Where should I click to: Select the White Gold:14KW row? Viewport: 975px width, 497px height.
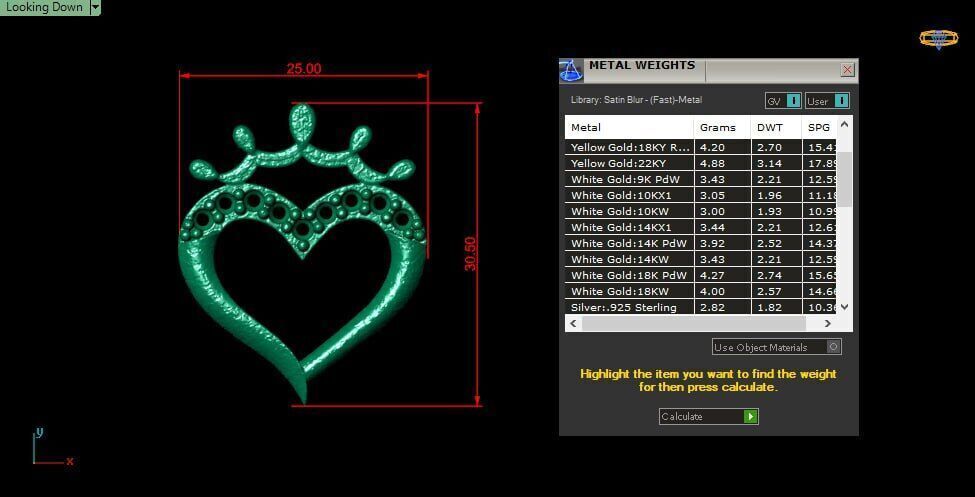(x=701, y=259)
